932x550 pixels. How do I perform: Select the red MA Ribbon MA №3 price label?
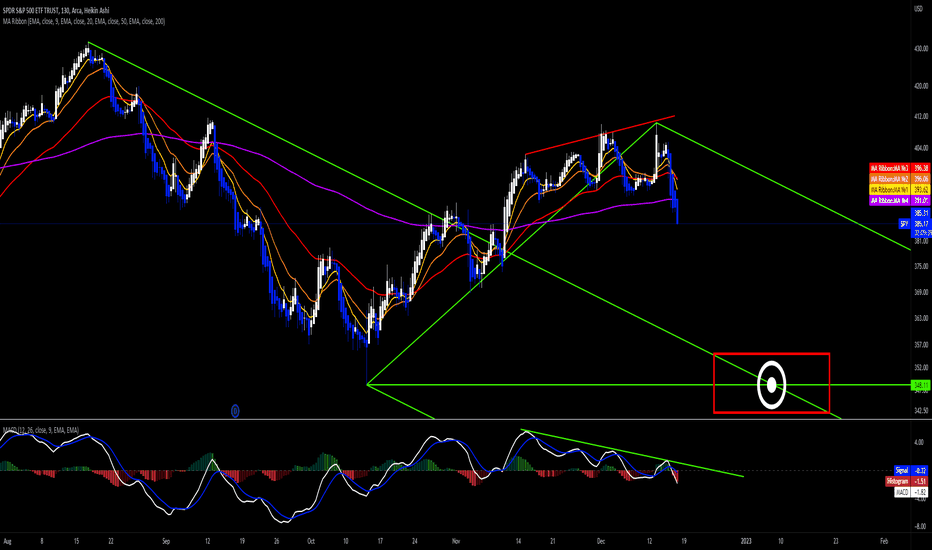click(x=899, y=168)
